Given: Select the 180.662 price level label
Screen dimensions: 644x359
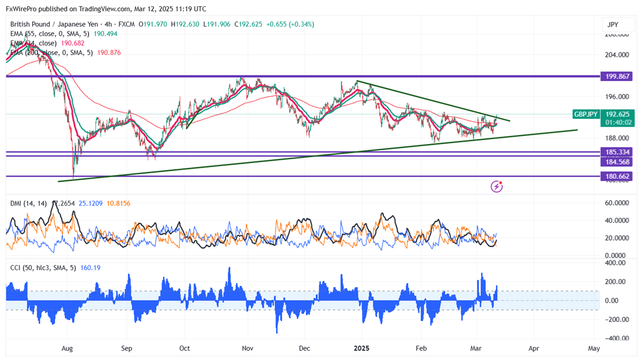Looking at the screenshot, I should tap(618, 177).
